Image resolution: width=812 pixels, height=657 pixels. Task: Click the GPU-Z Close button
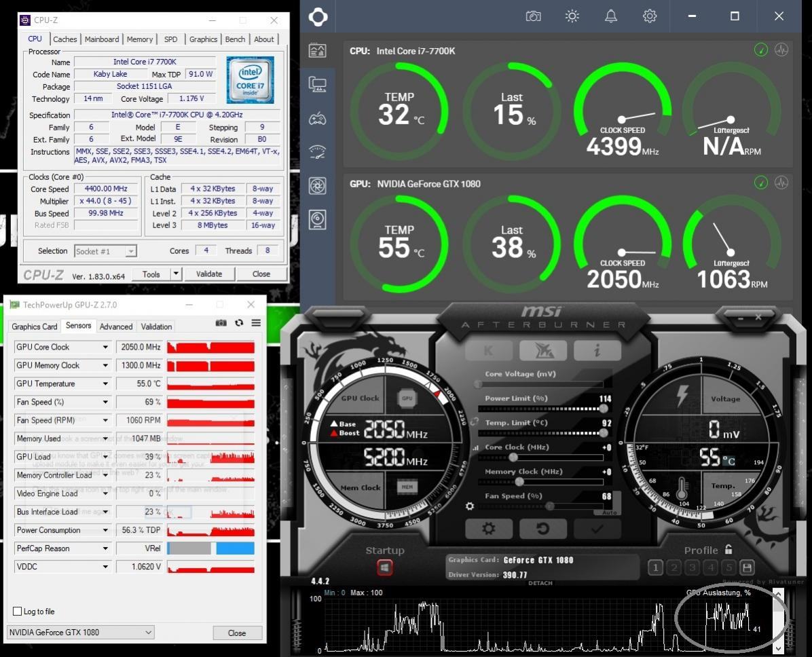coord(237,633)
